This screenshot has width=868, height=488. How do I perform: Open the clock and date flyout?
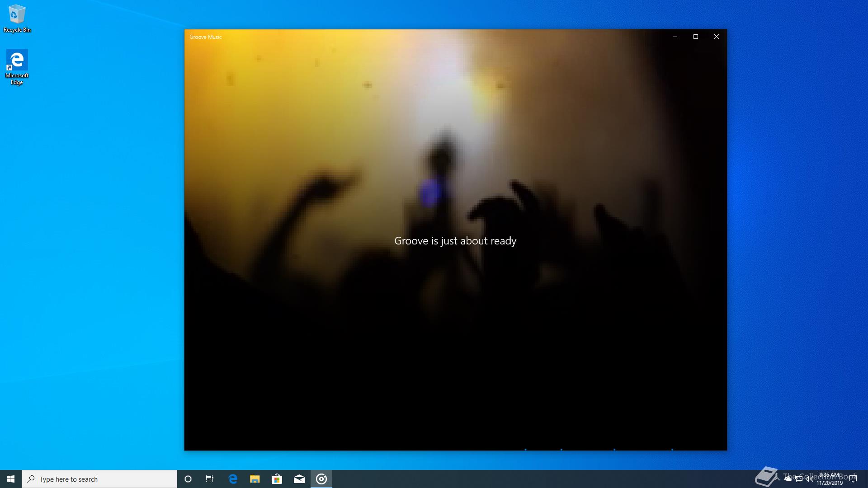coord(829,479)
